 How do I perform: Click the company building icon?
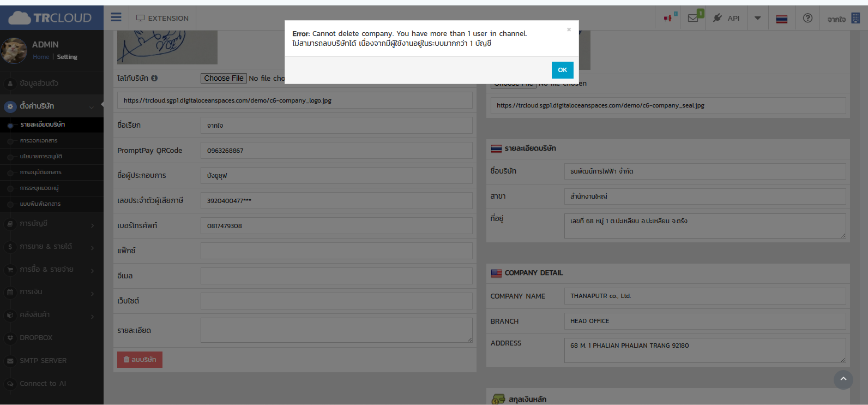point(855,18)
